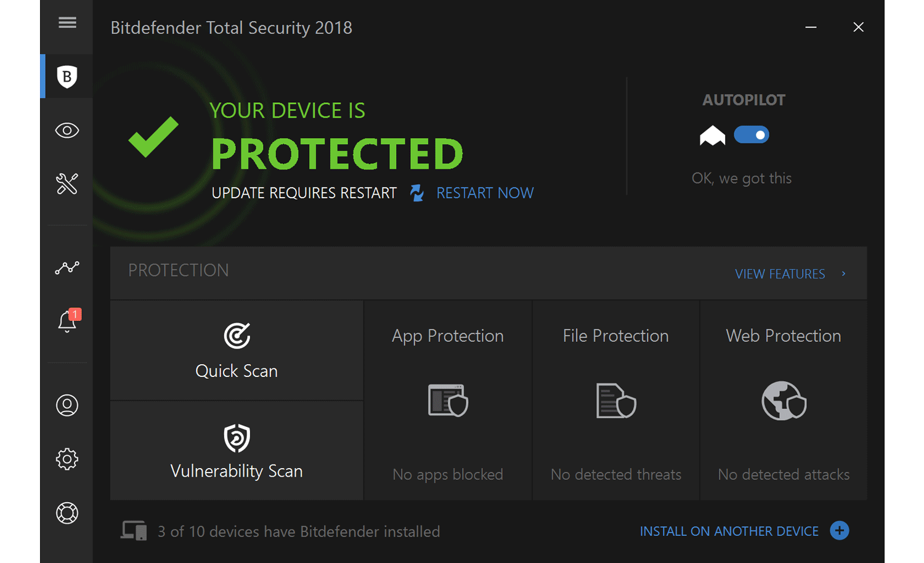Open the Settings gear
Image resolution: width=924 pixels, height=563 pixels.
67,459
